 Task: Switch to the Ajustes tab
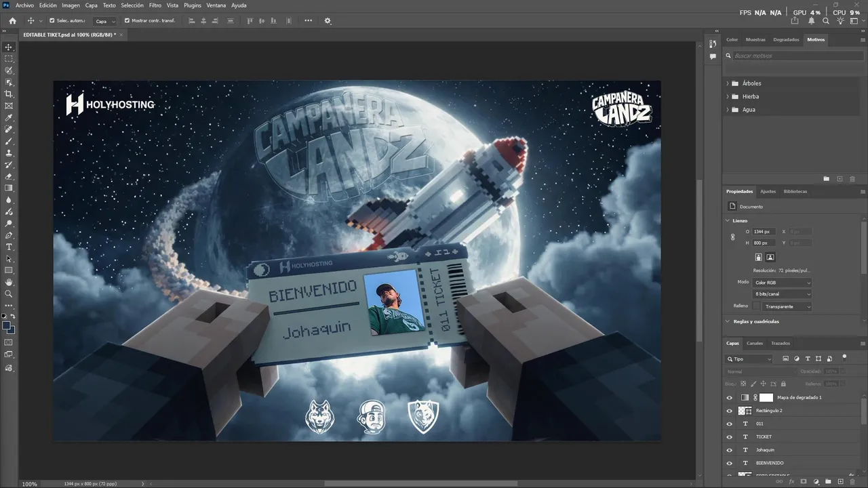click(x=768, y=191)
